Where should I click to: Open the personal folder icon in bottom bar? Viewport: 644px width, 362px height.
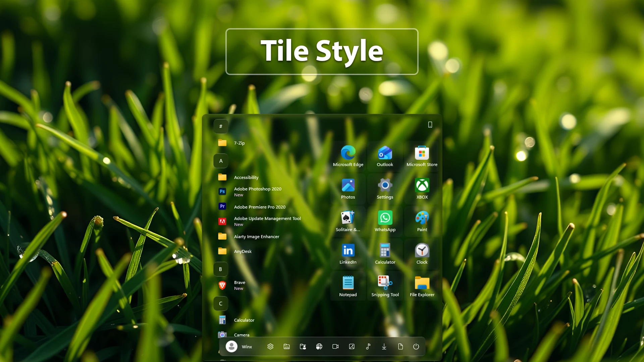click(x=303, y=347)
